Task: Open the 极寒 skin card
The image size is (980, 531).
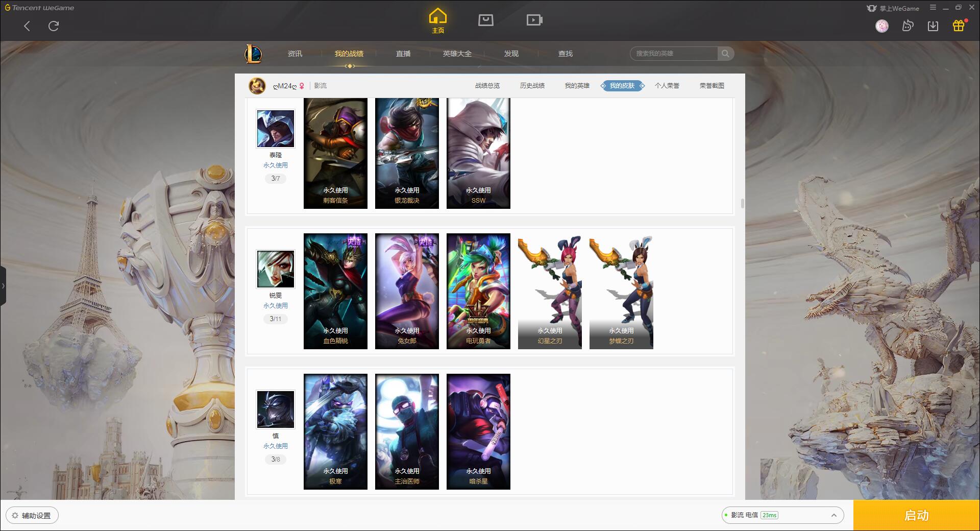Action: click(335, 431)
